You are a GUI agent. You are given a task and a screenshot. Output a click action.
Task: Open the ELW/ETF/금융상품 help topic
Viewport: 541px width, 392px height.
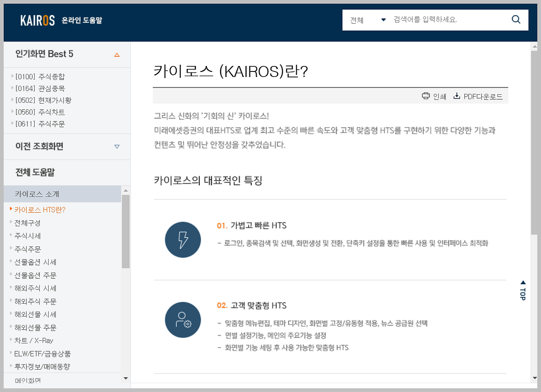[42, 354]
